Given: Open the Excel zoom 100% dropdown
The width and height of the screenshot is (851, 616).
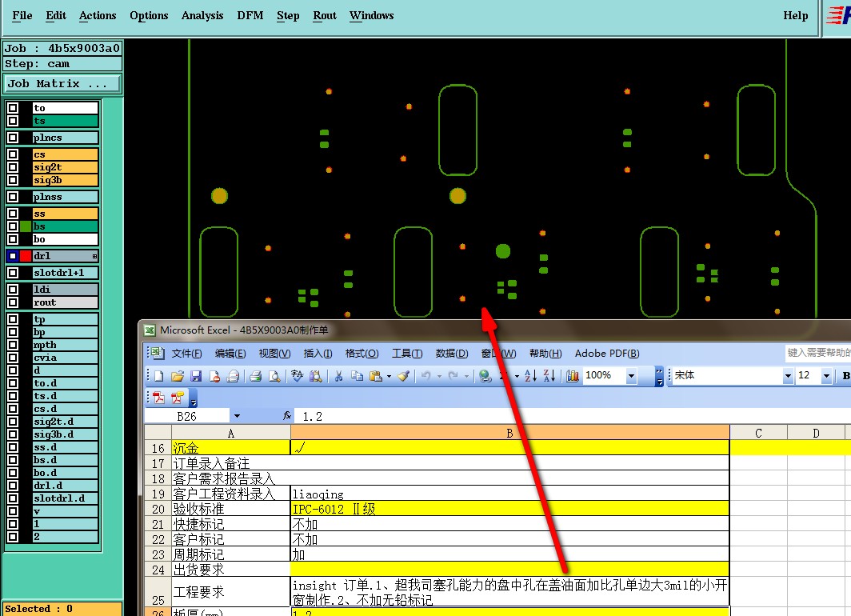Looking at the screenshot, I should pyautogui.click(x=630, y=375).
